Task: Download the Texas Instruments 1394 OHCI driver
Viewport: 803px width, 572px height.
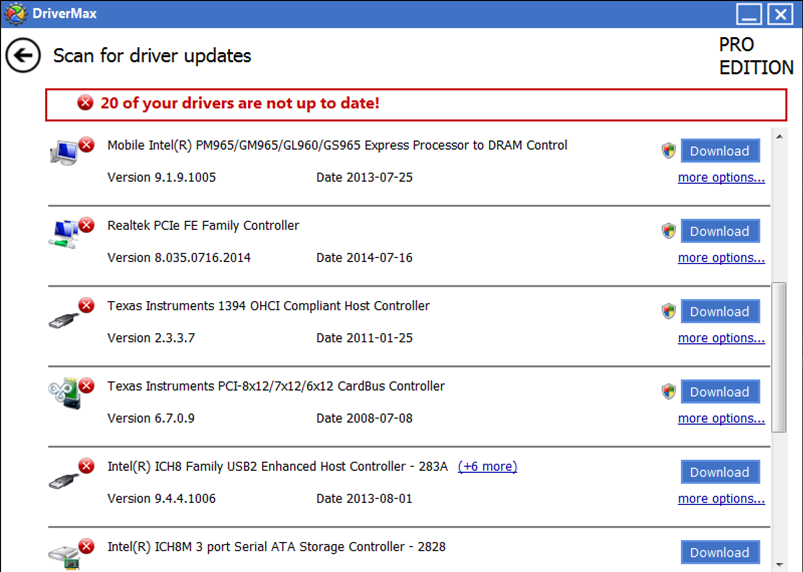Action: coord(720,312)
